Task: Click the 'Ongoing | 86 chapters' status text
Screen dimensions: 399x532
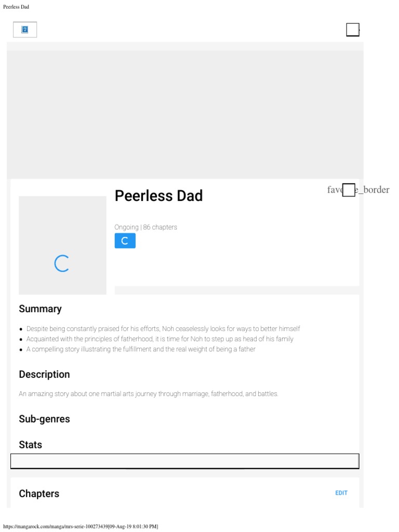Action: (x=145, y=227)
